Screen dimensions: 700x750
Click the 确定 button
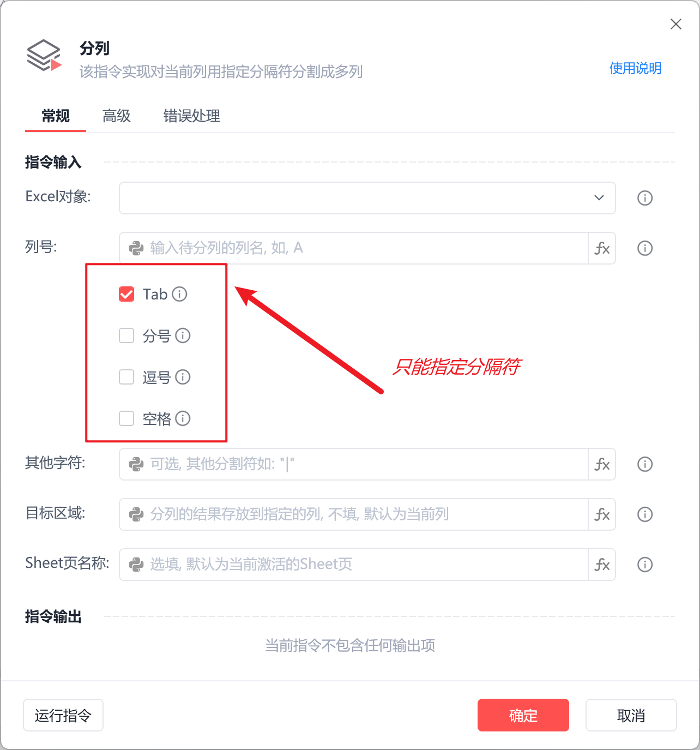523,715
